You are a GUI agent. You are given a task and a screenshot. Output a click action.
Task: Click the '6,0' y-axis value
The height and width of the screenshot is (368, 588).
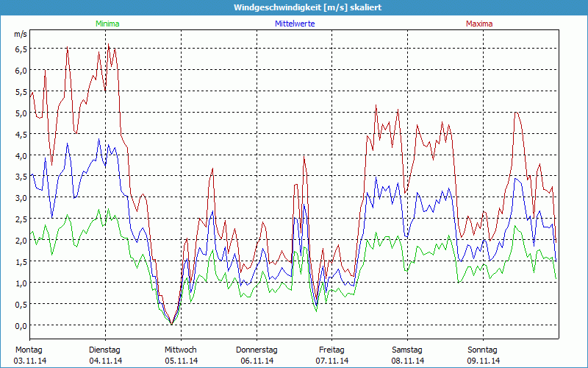click(x=21, y=71)
